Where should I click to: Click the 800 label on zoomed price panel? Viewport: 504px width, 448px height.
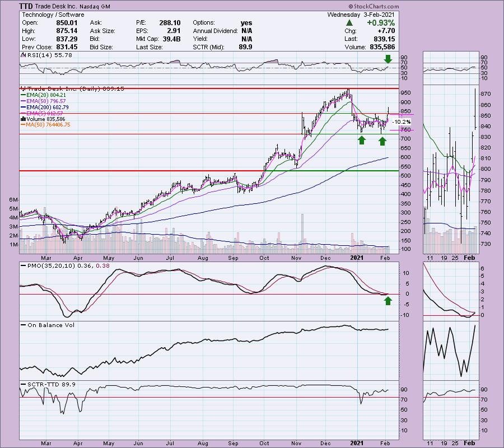coord(486,169)
